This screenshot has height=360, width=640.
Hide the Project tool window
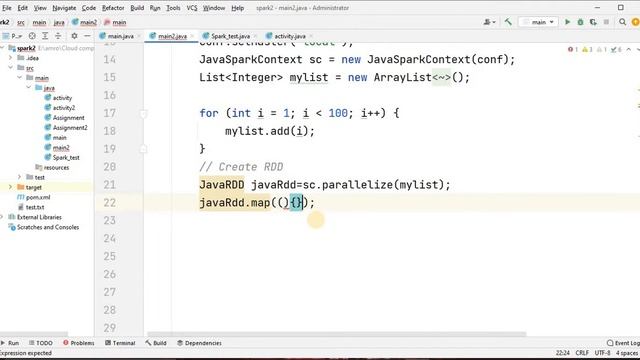point(87,36)
